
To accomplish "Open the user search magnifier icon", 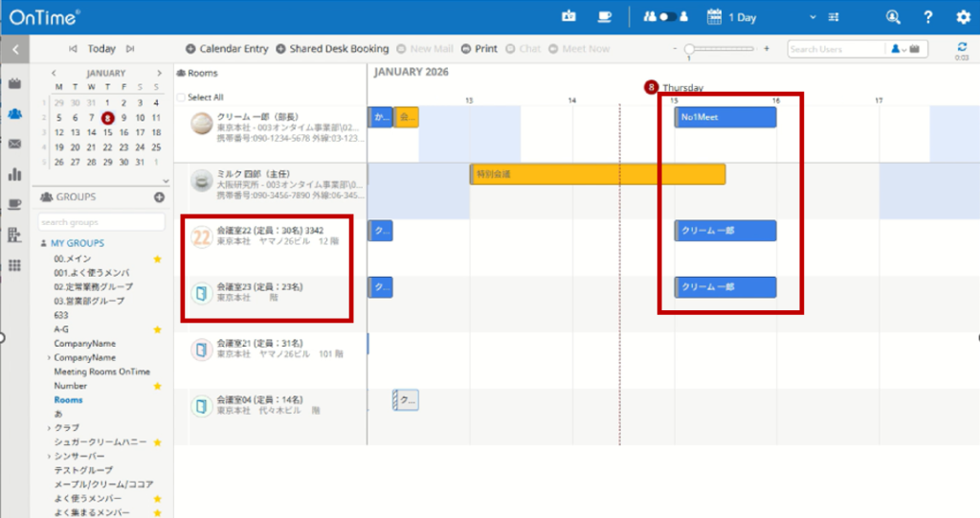I will click(x=893, y=17).
